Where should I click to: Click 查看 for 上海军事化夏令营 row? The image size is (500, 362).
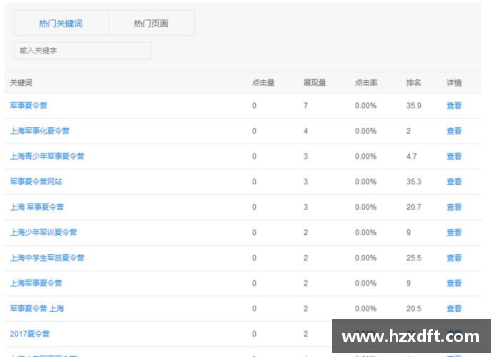click(454, 131)
